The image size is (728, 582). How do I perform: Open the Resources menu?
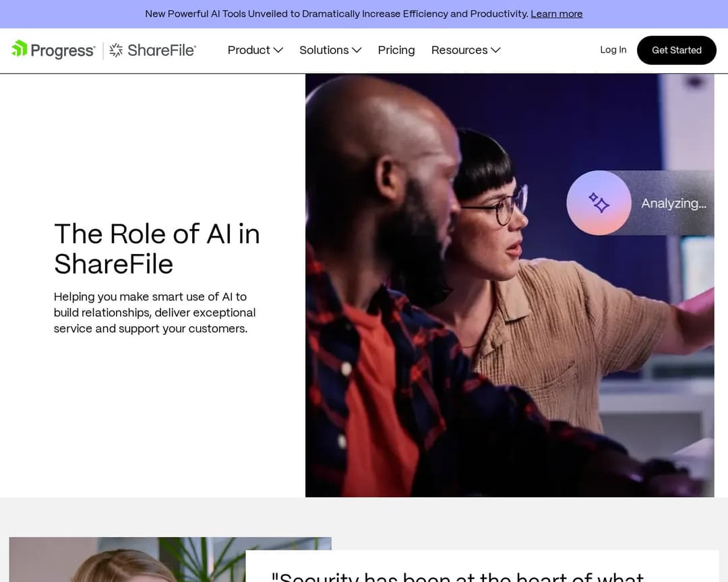466,50
